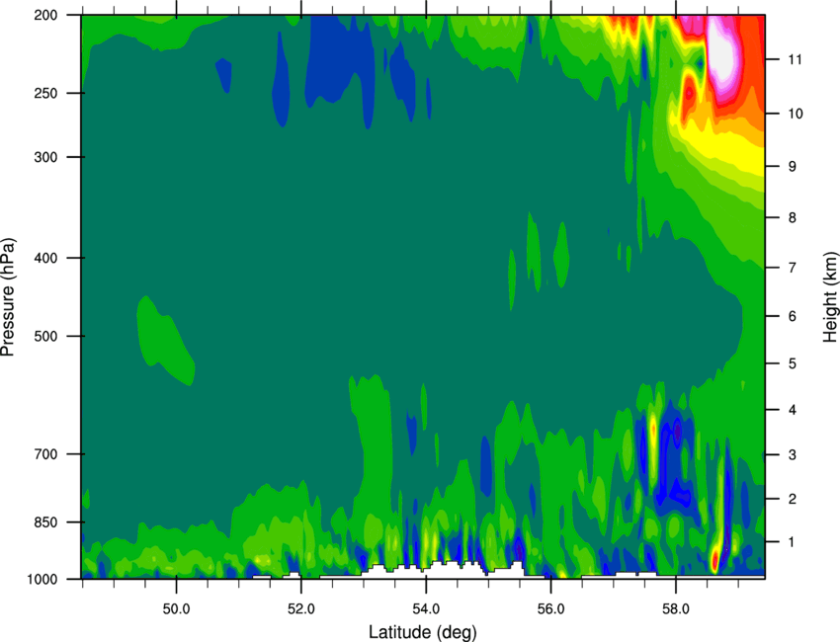The image size is (840, 642).
Task: Click height tick label '5'
Action: [793, 363]
